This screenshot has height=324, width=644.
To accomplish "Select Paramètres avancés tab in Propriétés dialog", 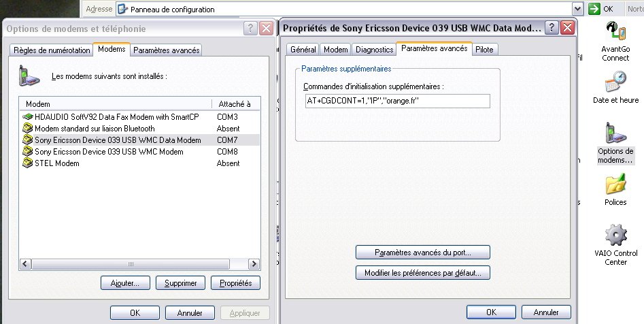I will [x=434, y=48].
